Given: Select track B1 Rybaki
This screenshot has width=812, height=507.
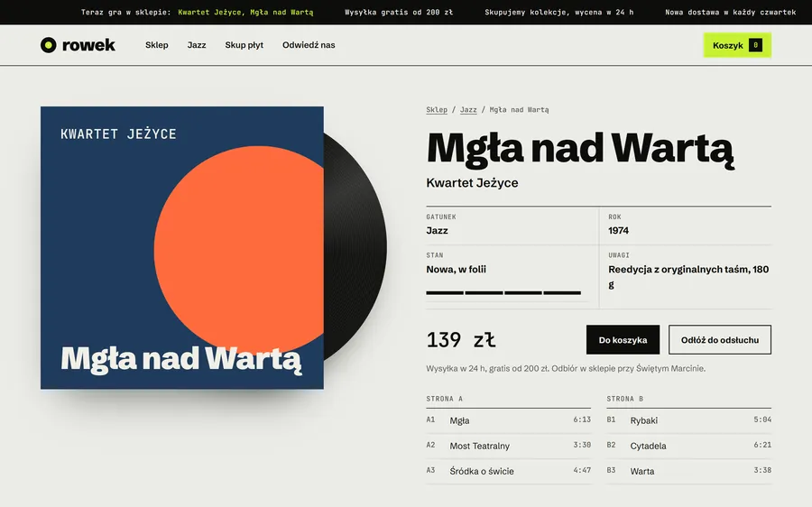Looking at the screenshot, I should click(688, 420).
